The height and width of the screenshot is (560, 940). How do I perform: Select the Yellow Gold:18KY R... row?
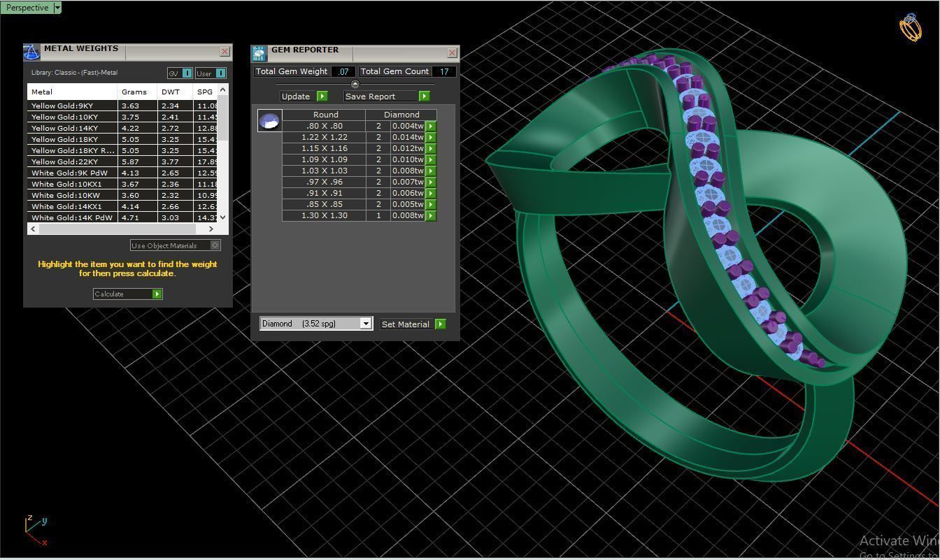(x=123, y=150)
